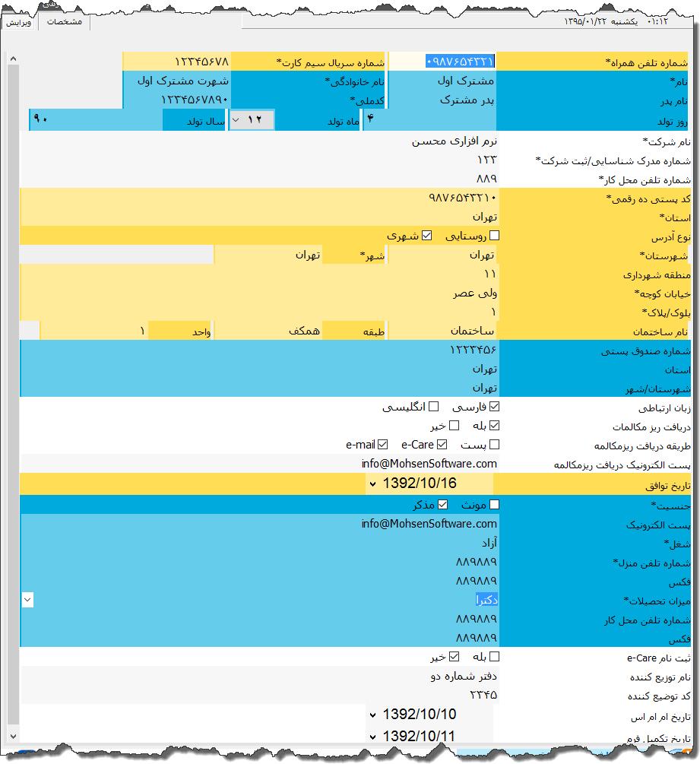
Task: Toggle the e-mail delivery method checkbox
Action: point(382,445)
